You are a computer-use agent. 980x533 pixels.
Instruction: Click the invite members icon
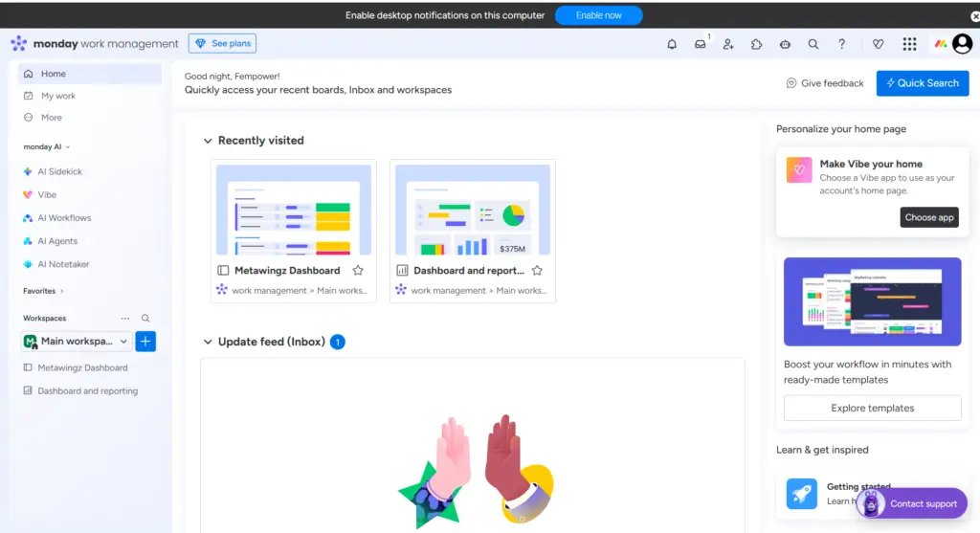click(x=728, y=44)
